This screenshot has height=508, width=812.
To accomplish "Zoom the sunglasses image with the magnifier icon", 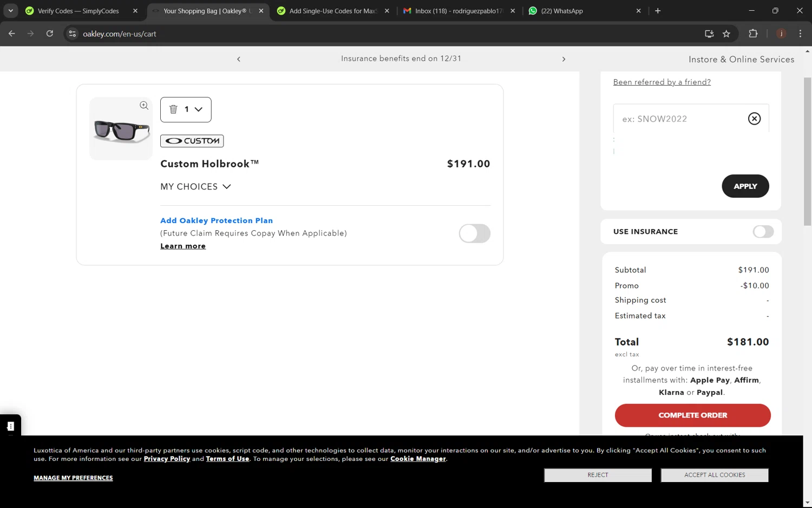I will pos(144,106).
